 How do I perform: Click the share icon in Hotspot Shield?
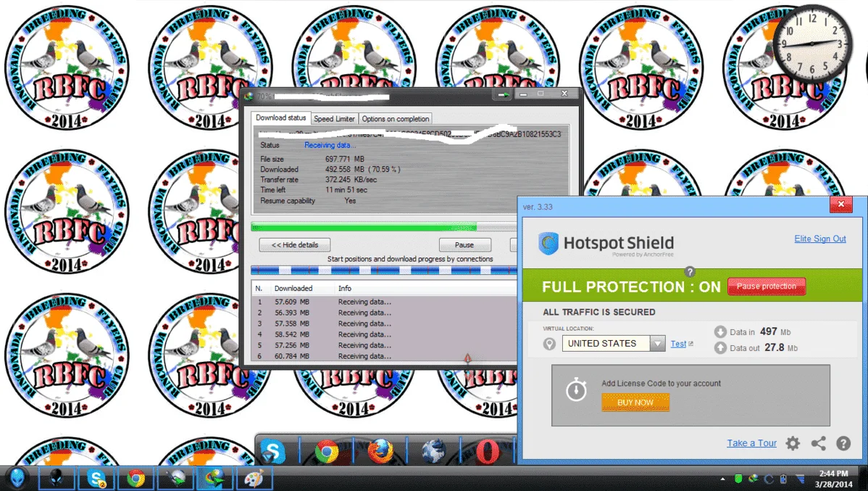pyautogui.click(x=818, y=443)
